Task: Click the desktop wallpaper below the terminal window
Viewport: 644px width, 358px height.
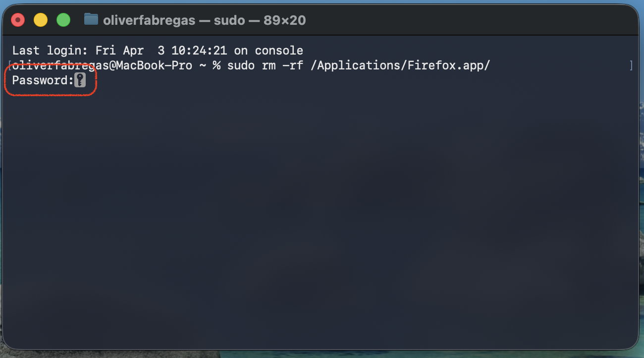Action: click(322, 355)
